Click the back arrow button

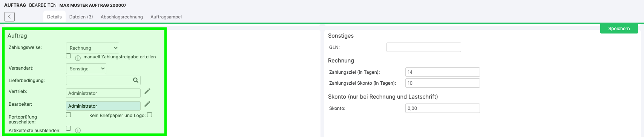(9, 17)
